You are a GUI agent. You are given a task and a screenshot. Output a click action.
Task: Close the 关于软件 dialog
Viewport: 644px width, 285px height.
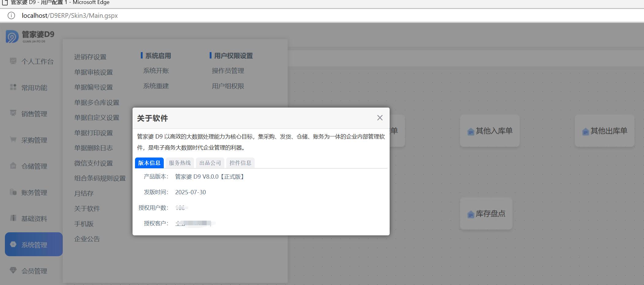click(x=380, y=118)
